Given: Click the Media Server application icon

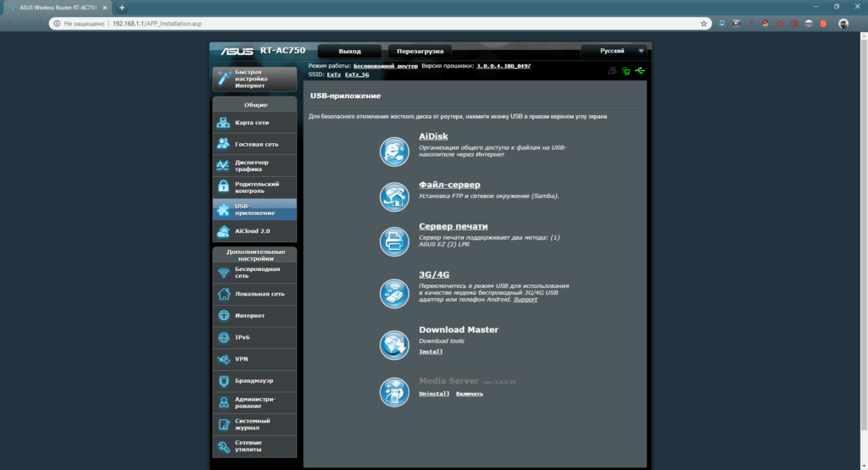Looking at the screenshot, I should pyautogui.click(x=394, y=391).
